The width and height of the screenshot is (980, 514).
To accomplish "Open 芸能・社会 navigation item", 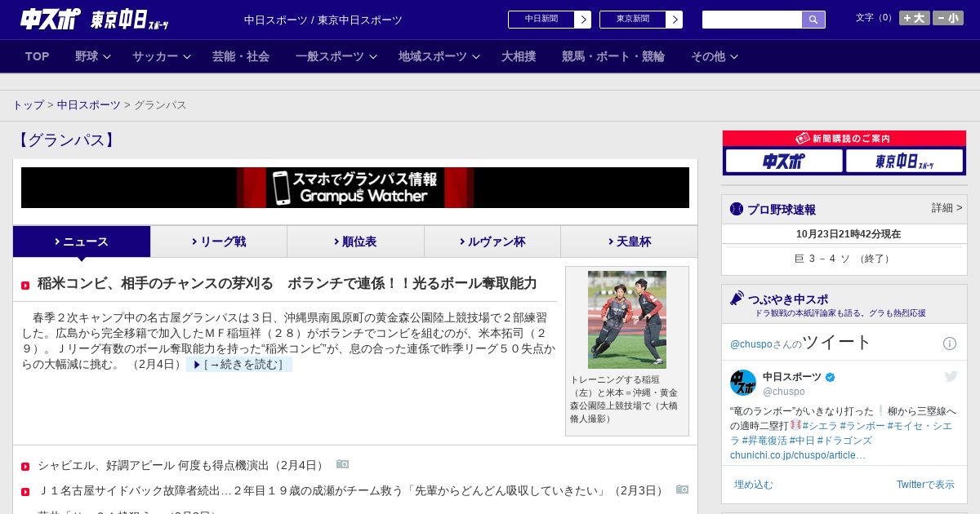I will click(x=241, y=56).
